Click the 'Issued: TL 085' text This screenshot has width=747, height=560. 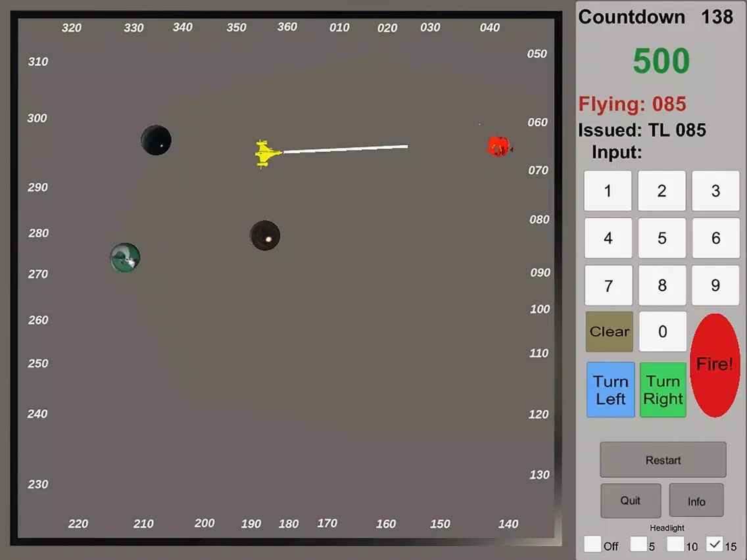click(x=642, y=130)
